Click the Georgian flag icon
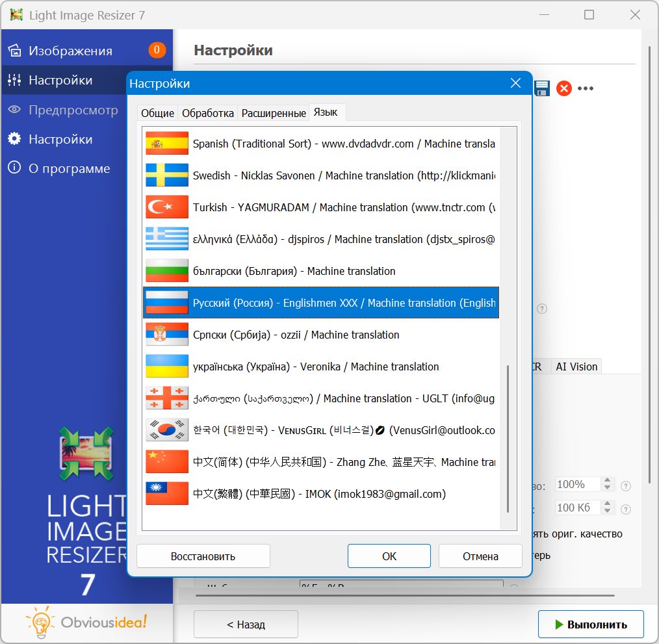 coord(167,398)
